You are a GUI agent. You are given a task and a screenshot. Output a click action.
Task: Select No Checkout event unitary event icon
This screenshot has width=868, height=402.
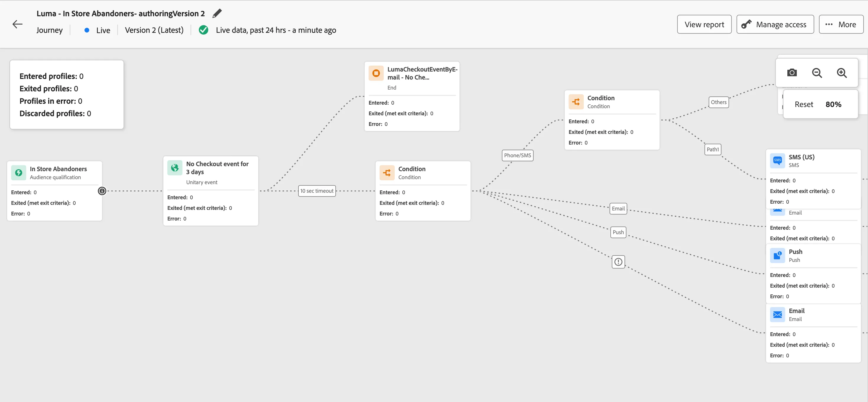pyautogui.click(x=175, y=168)
